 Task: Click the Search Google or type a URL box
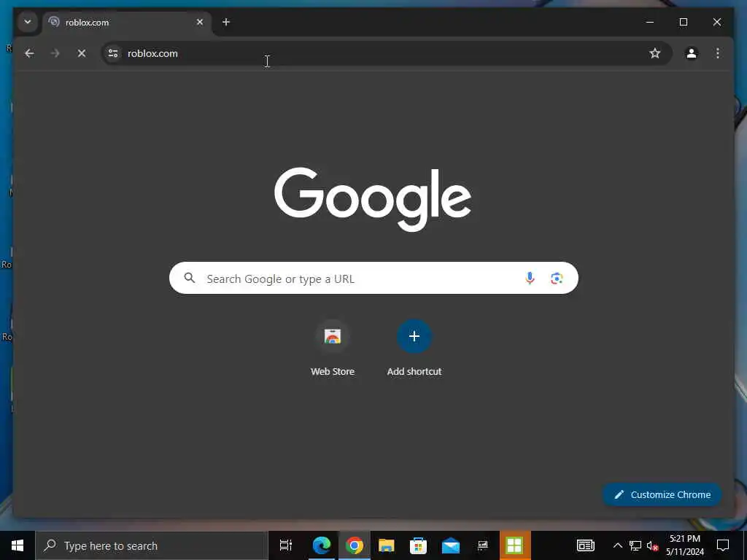click(x=373, y=278)
